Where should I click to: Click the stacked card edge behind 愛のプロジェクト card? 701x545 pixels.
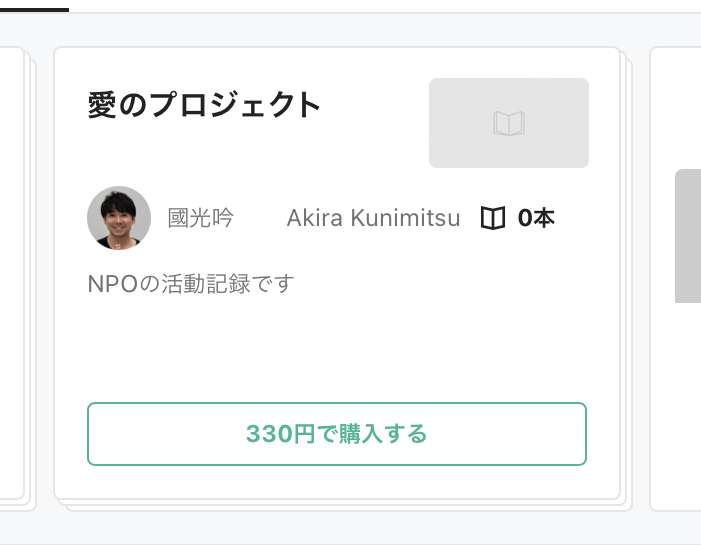click(626, 284)
